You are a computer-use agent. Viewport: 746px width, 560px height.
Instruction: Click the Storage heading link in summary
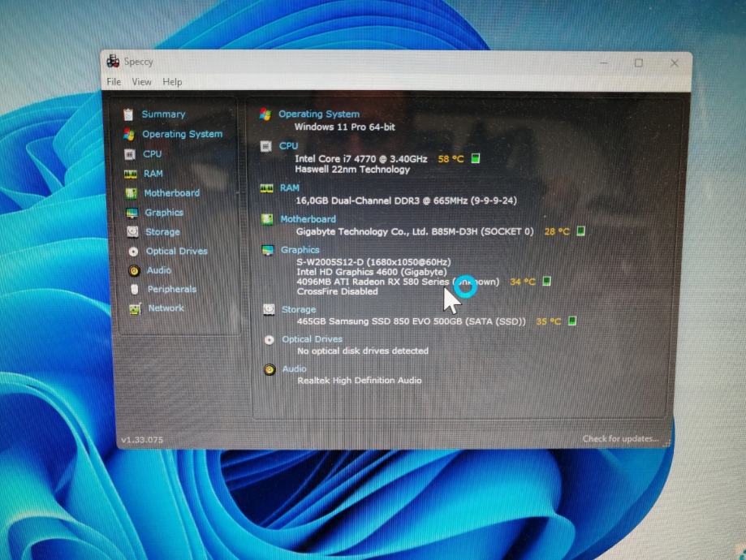point(298,310)
